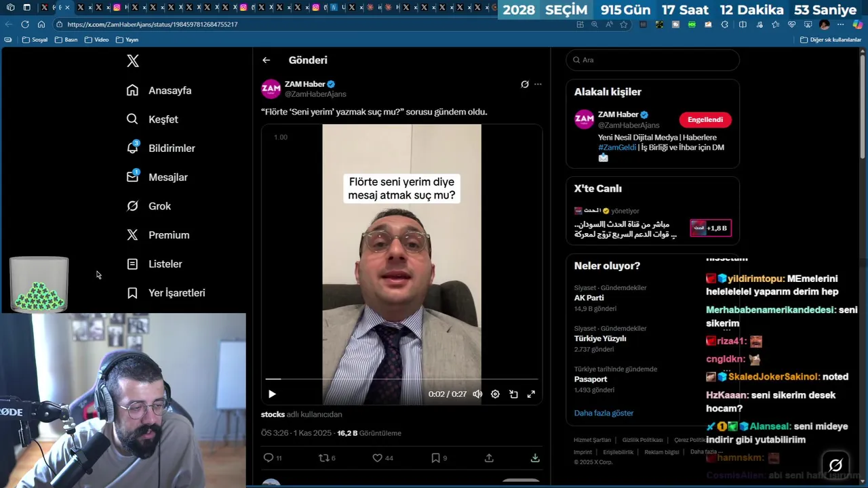Viewport: 868px width, 488px height.
Task: Like the post with heart icon
Action: pyautogui.click(x=378, y=458)
